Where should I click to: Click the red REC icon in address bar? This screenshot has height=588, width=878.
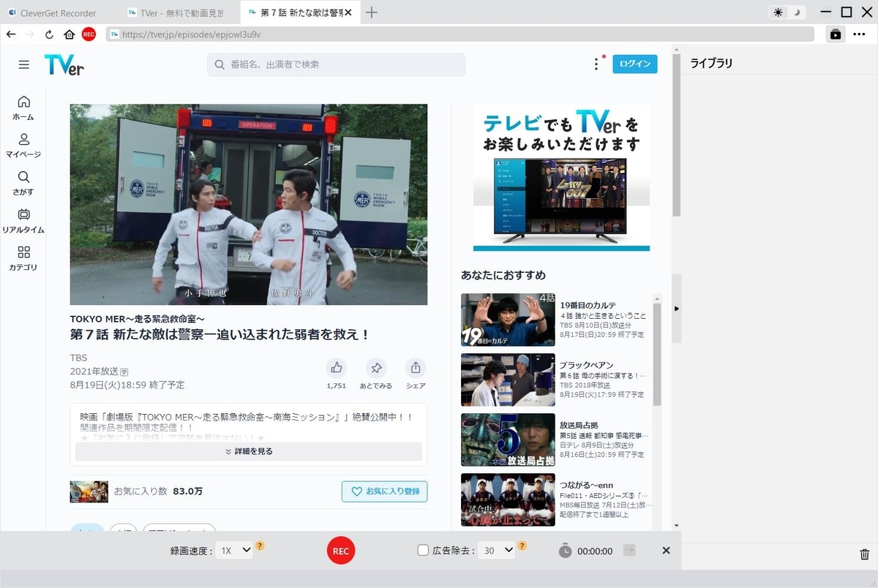click(x=89, y=34)
